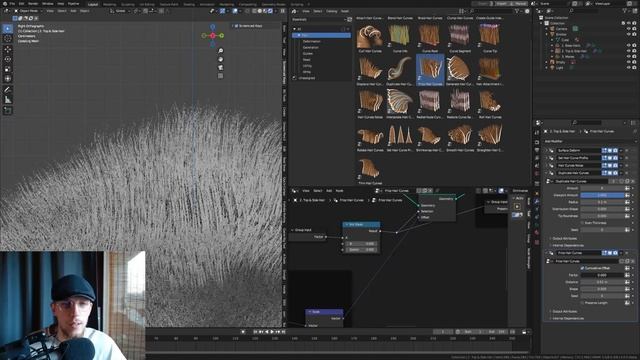Open the Render menu

click(33, 4)
